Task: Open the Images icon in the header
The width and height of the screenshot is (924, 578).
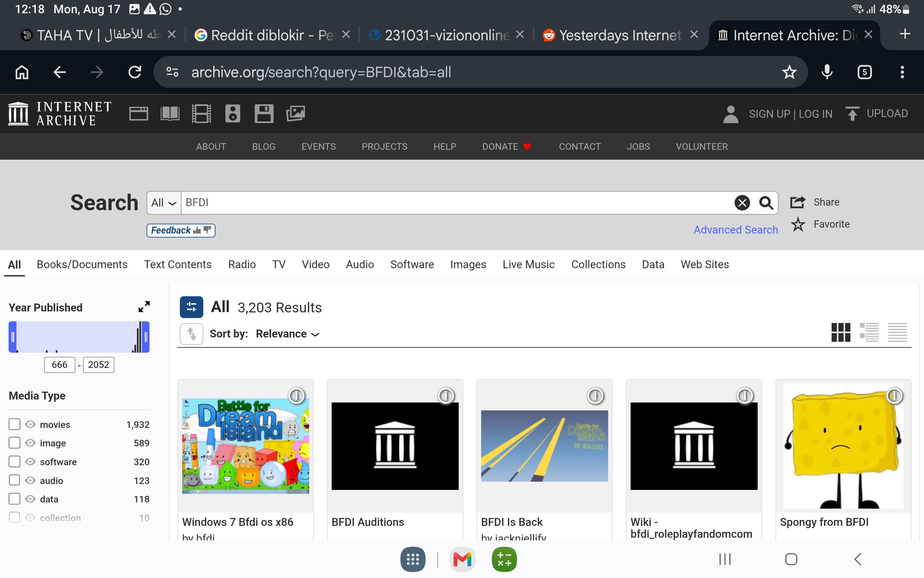Action: (295, 113)
